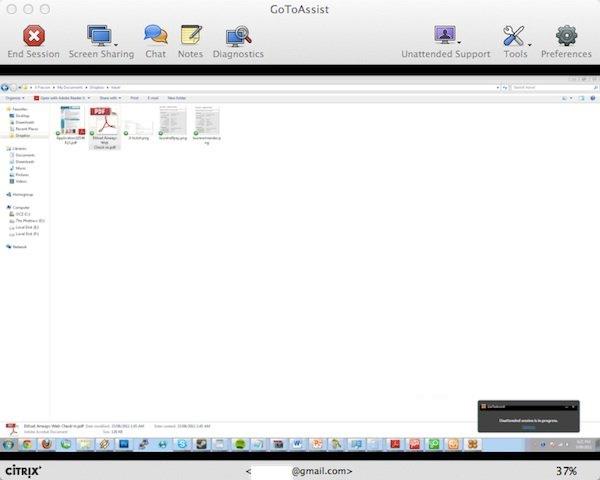600x480 pixels.
Task: Click My Documents in the address breadcrumb
Action: click(70, 88)
